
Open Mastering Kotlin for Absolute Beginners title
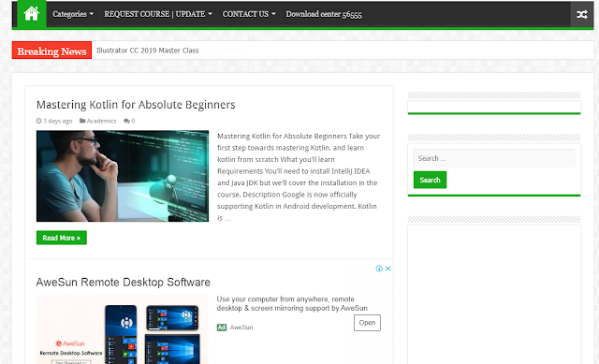[x=136, y=105]
